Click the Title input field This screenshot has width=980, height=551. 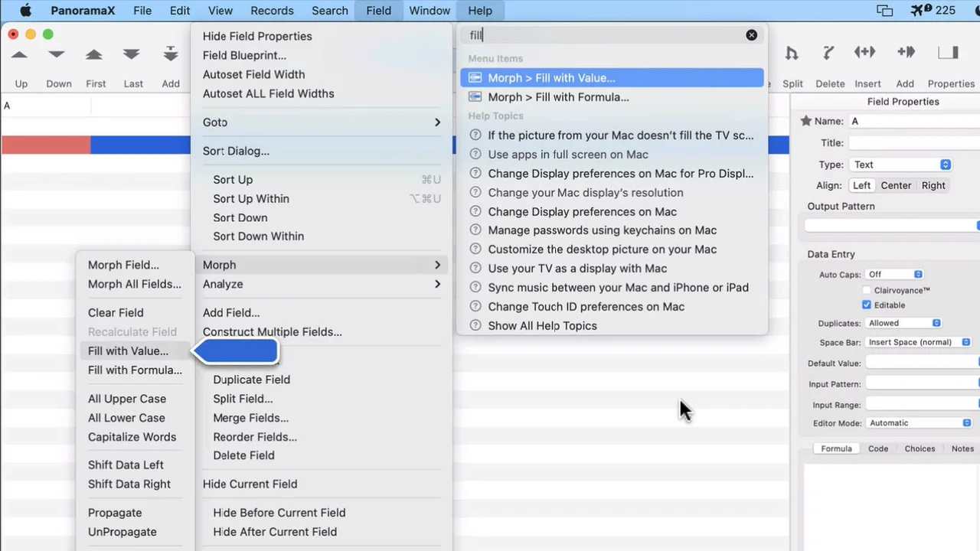tap(914, 143)
